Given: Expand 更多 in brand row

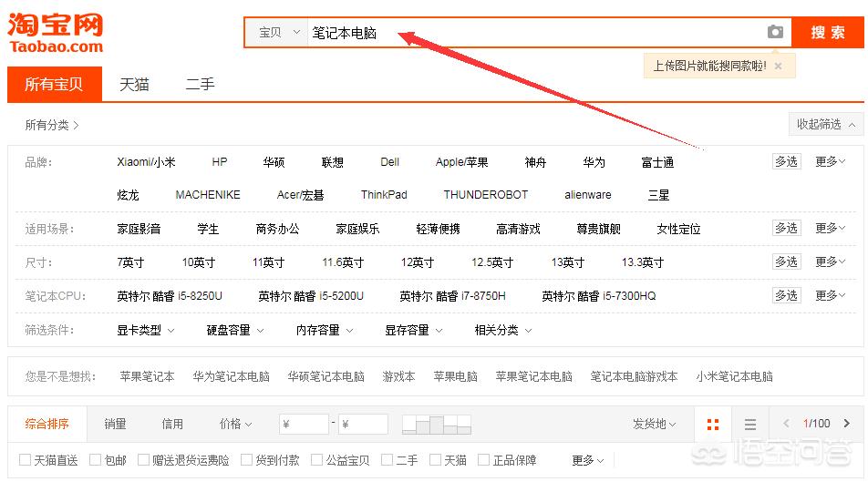Looking at the screenshot, I should 830,161.
